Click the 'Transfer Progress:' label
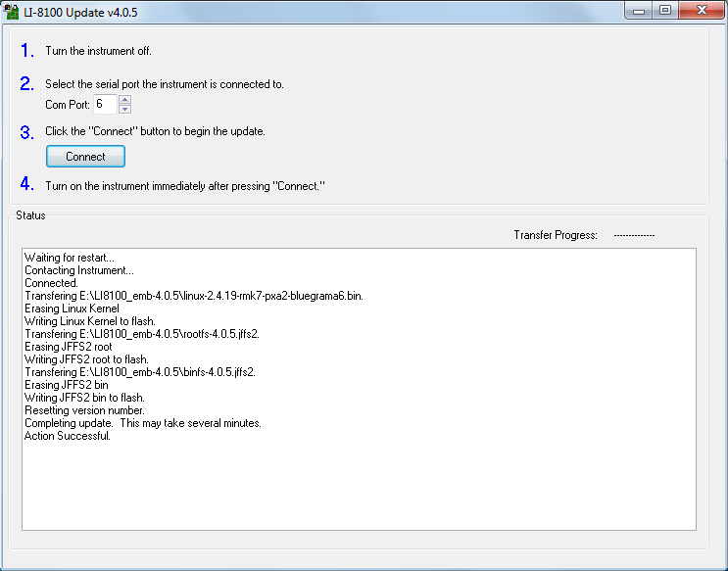This screenshot has height=571, width=728. point(556,235)
